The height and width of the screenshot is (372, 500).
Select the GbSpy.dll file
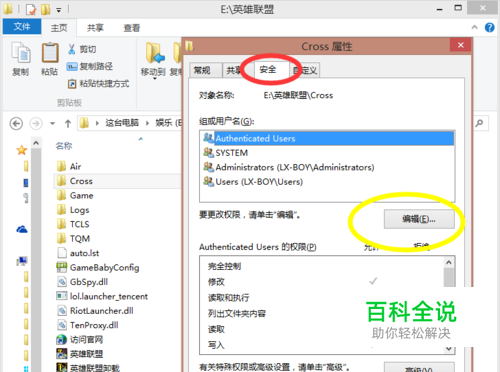point(82,282)
